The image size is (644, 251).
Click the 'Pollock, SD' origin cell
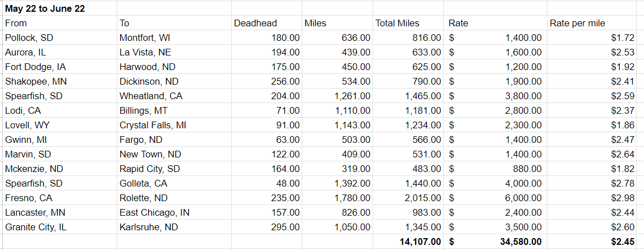tap(29, 38)
